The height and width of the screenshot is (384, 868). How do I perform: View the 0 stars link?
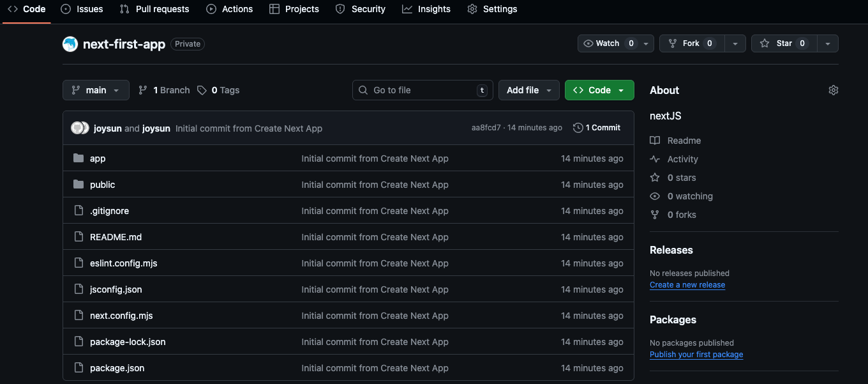673,178
